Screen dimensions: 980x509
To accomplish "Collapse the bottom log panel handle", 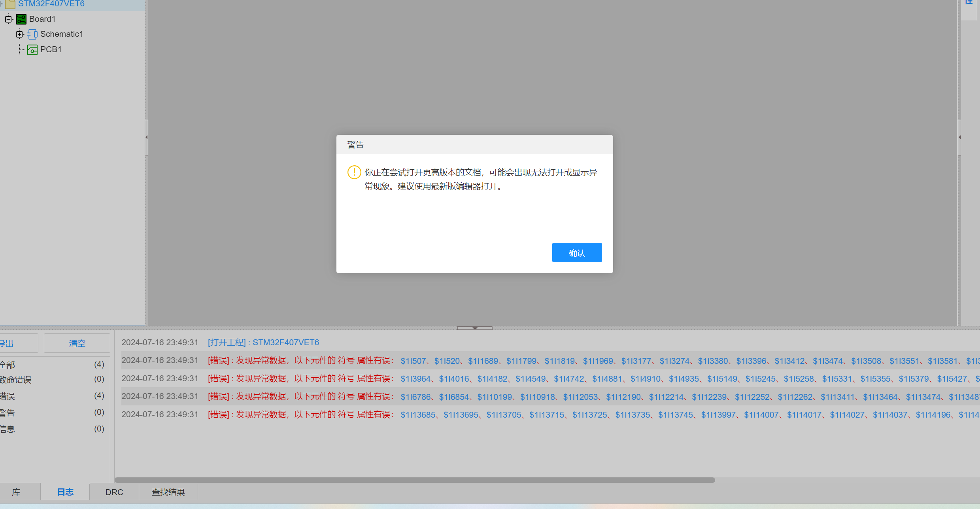I will [474, 328].
